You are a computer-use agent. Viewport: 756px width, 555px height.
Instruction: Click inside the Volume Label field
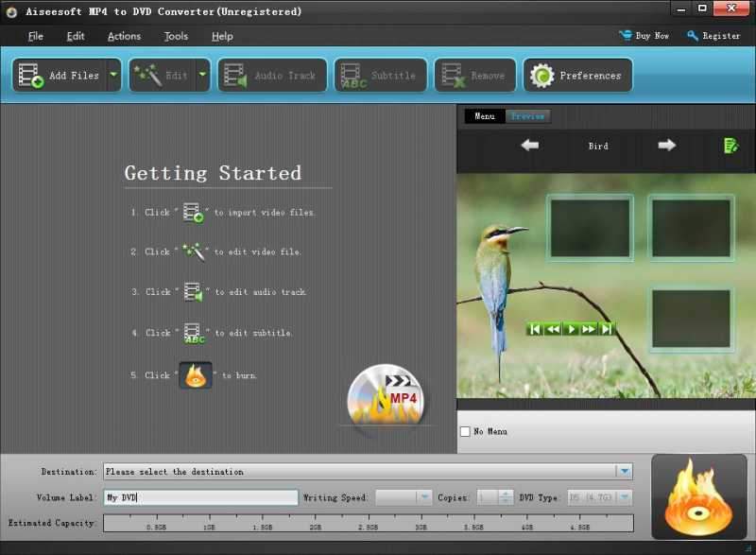click(198, 495)
